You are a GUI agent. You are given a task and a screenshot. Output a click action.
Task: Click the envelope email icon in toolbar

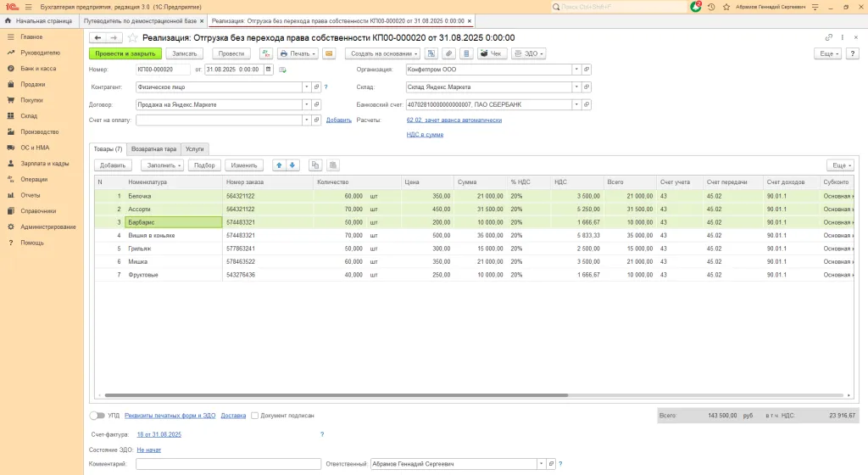coord(329,53)
